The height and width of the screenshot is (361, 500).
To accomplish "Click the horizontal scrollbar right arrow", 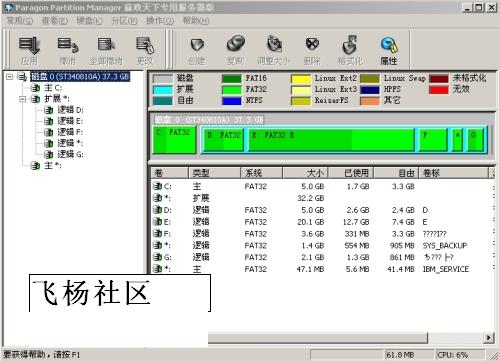I will coord(488,338).
